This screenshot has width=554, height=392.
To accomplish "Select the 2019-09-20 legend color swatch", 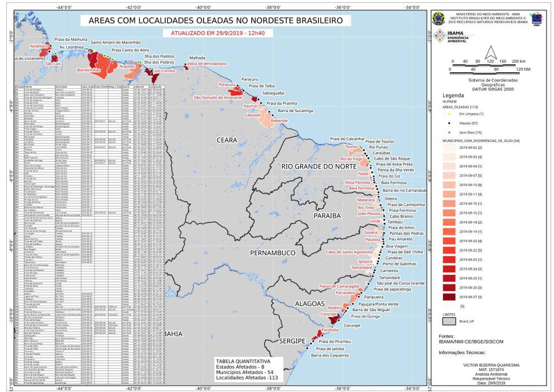I will click(449, 241).
